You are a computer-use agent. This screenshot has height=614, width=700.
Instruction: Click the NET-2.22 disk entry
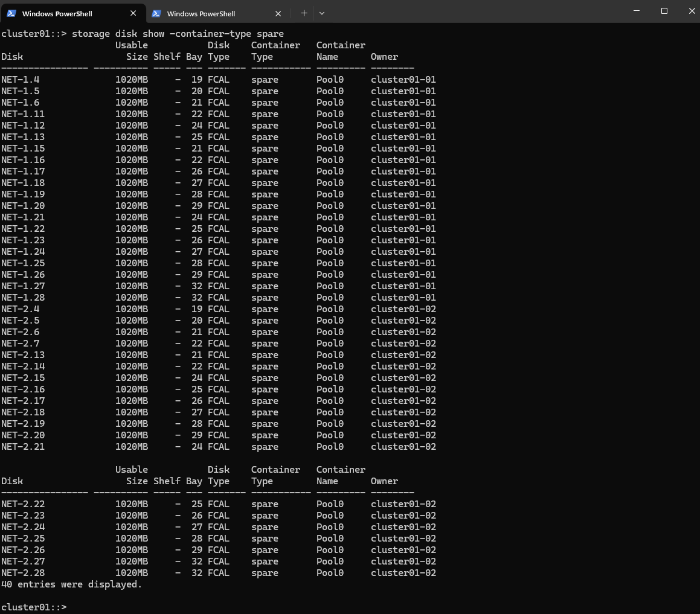pyautogui.click(x=23, y=504)
